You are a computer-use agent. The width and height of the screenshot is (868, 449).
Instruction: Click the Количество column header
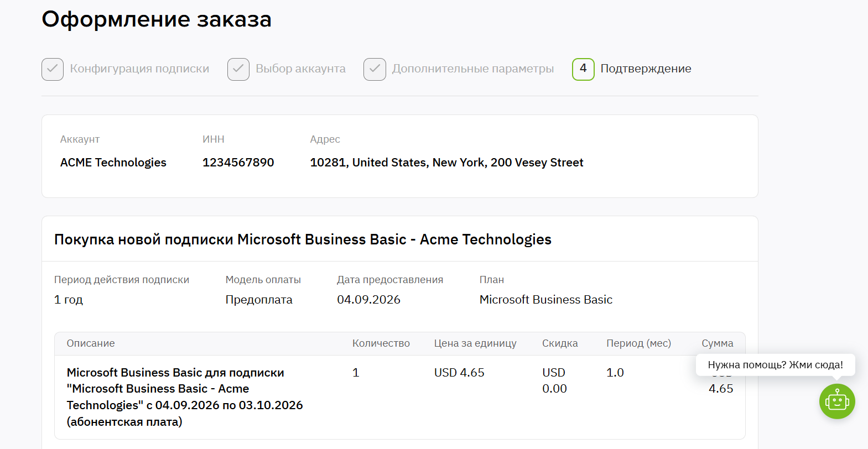coord(381,343)
